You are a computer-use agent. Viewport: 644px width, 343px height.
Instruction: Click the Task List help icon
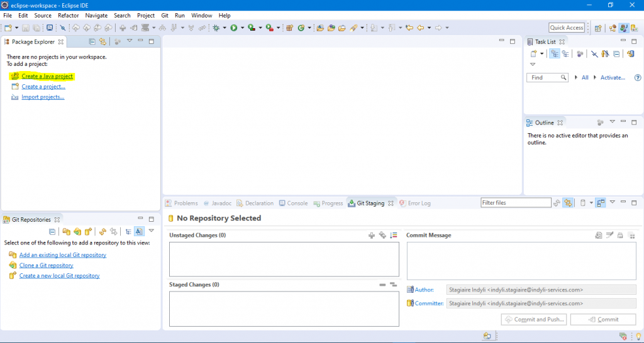pos(638,77)
